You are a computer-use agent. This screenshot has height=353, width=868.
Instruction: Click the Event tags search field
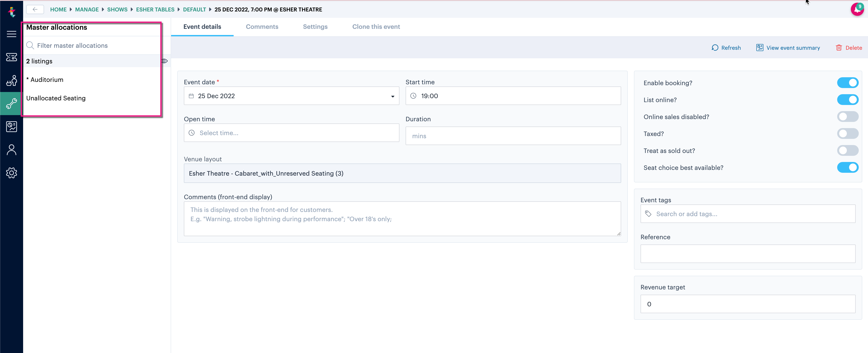pos(748,214)
